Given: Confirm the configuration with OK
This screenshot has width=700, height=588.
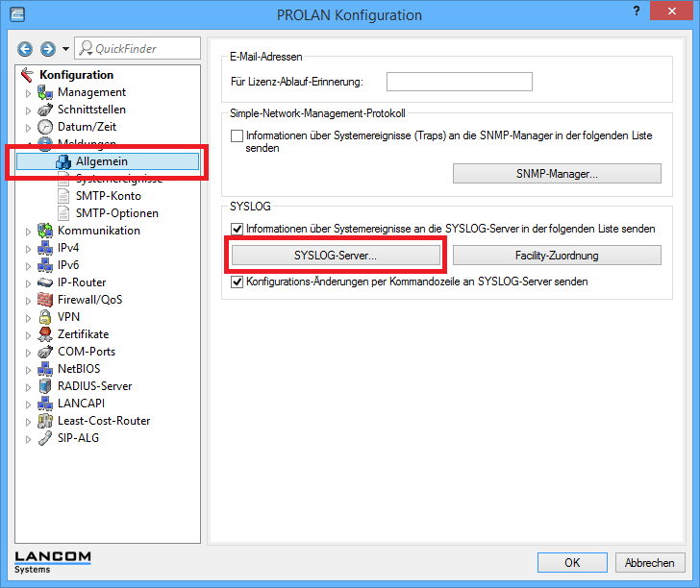Looking at the screenshot, I should click(572, 563).
